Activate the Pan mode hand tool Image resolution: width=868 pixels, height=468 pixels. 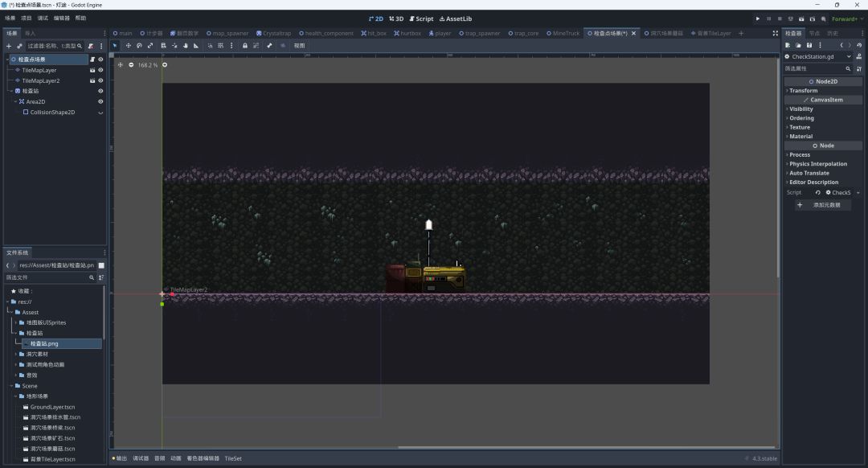pyautogui.click(x=185, y=46)
